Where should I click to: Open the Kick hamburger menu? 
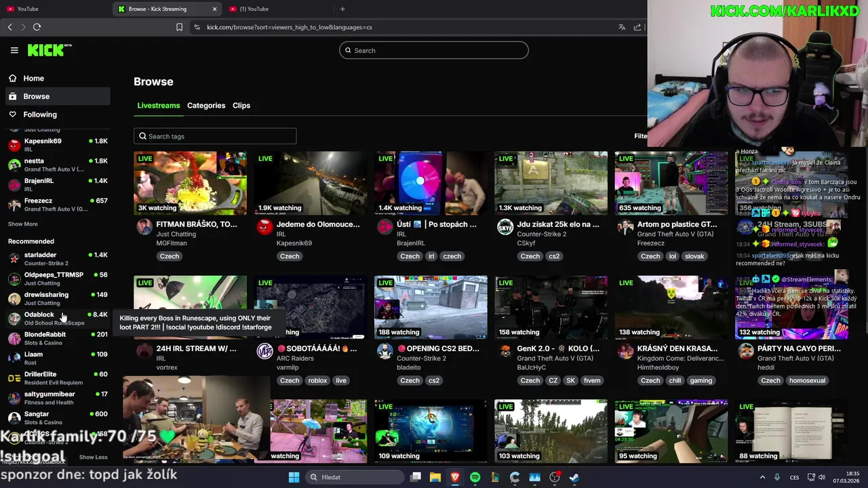(14, 50)
